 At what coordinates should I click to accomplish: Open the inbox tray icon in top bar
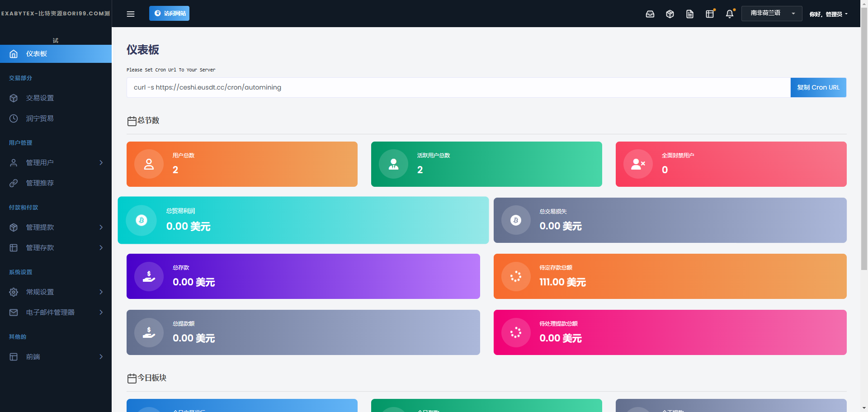tap(650, 14)
